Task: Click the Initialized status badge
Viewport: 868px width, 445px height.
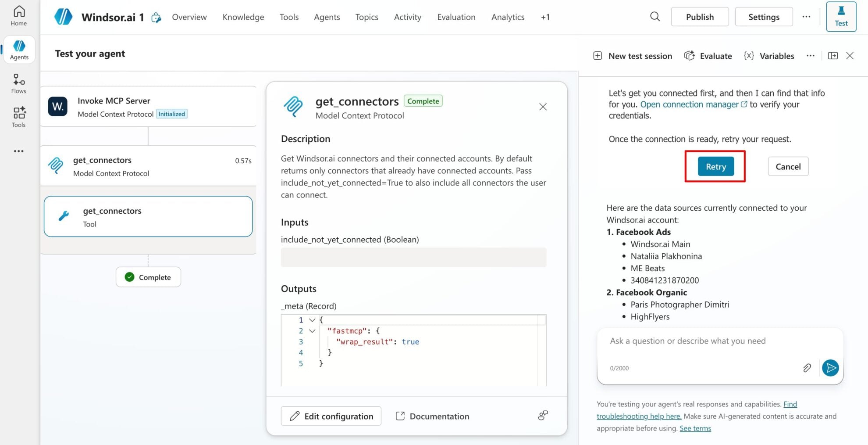Action: (x=172, y=114)
